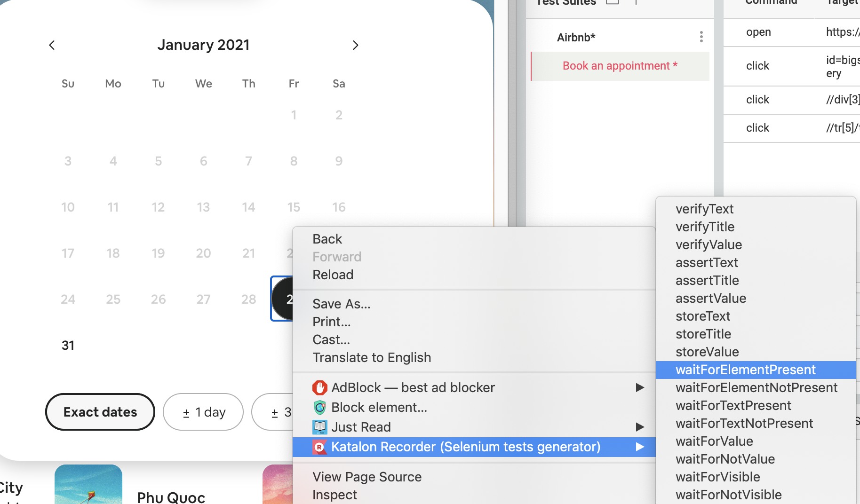Open the Airbnb test suite
Image resolution: width=860 pixels, height=504 pixels.
click(x=576, y=37)
